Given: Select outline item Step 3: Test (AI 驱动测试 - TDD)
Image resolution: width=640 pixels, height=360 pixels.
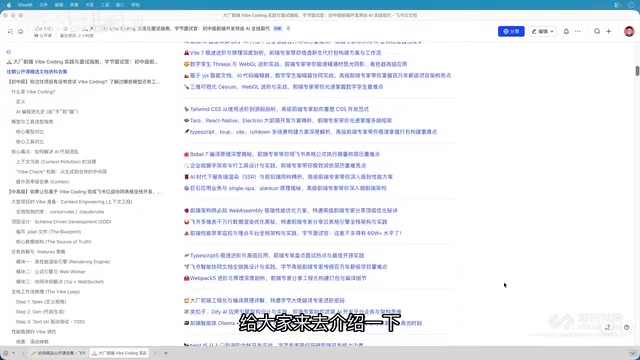Looking at the screenshot, I should click(x=50, y=322).
